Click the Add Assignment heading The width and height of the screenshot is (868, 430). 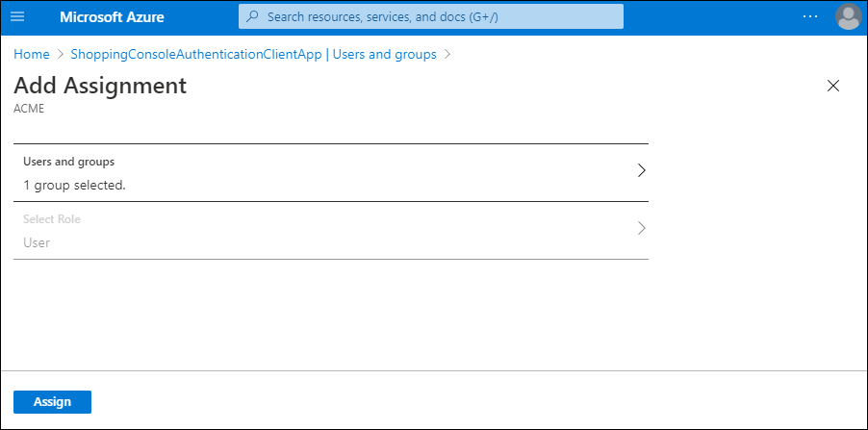point(100,86)
